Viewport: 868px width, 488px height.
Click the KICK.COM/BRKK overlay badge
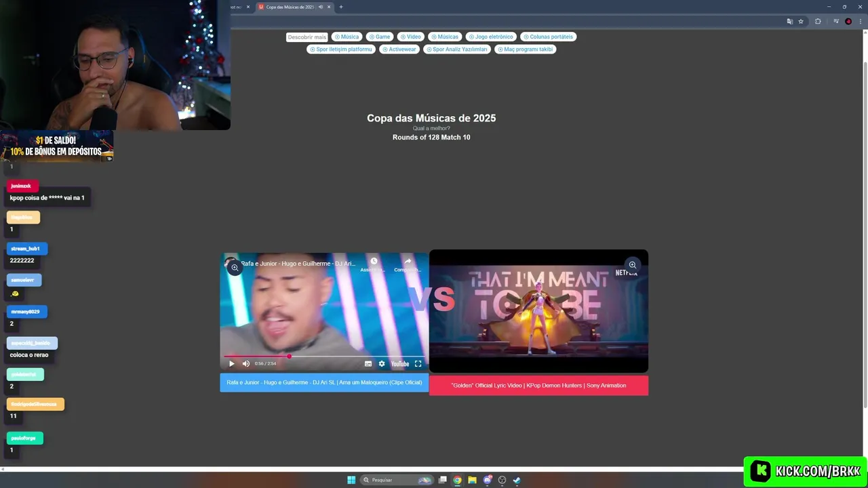click(x=806, y=471)
